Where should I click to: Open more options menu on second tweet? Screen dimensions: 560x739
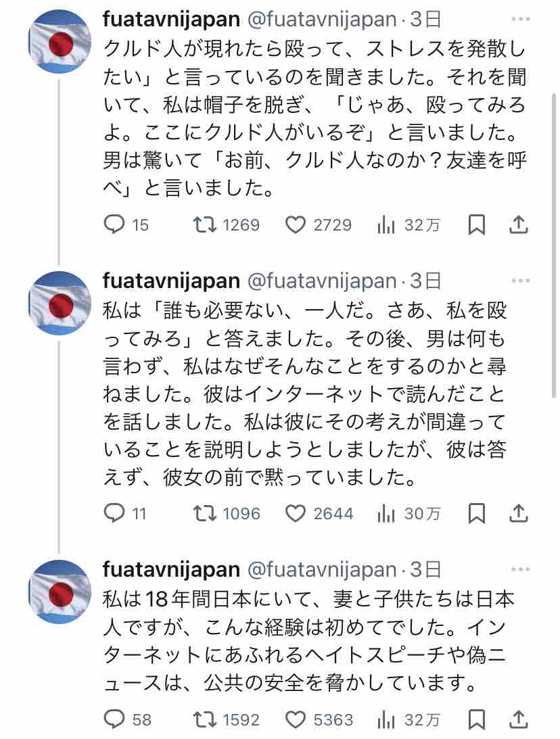coord(520,280)
